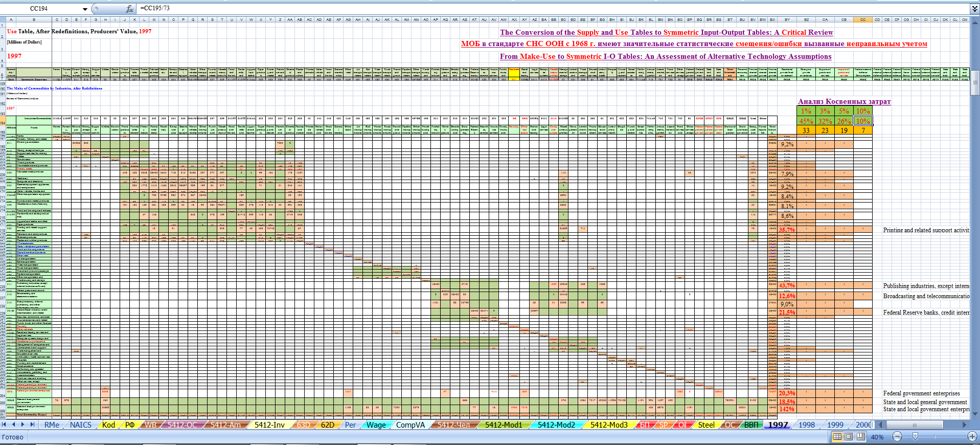Switch to Page Break Preview view
980x445 pixels.
point(861,437)
